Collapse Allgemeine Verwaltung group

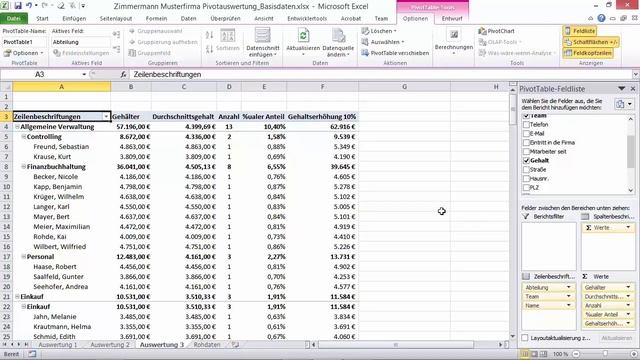pos(17,127)
